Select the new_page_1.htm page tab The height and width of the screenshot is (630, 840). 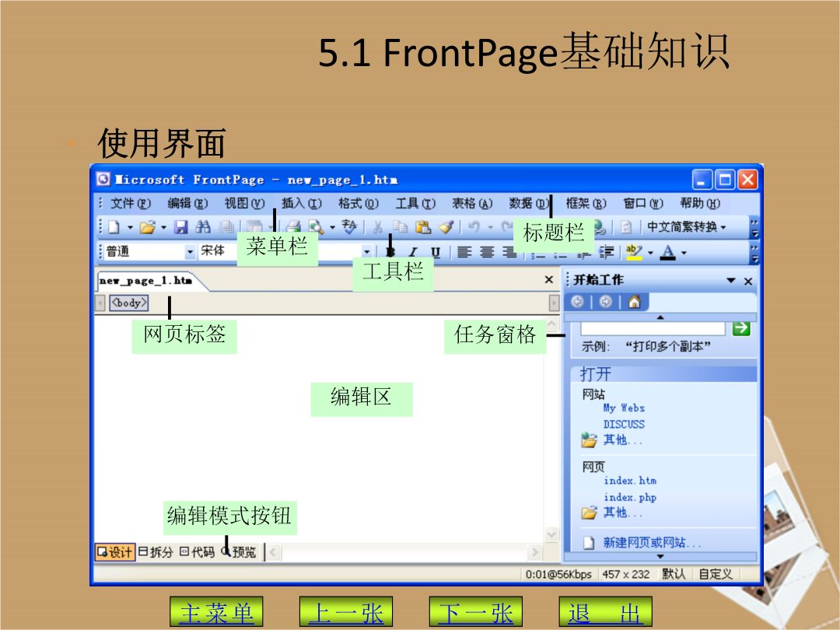tap(145, 281)
